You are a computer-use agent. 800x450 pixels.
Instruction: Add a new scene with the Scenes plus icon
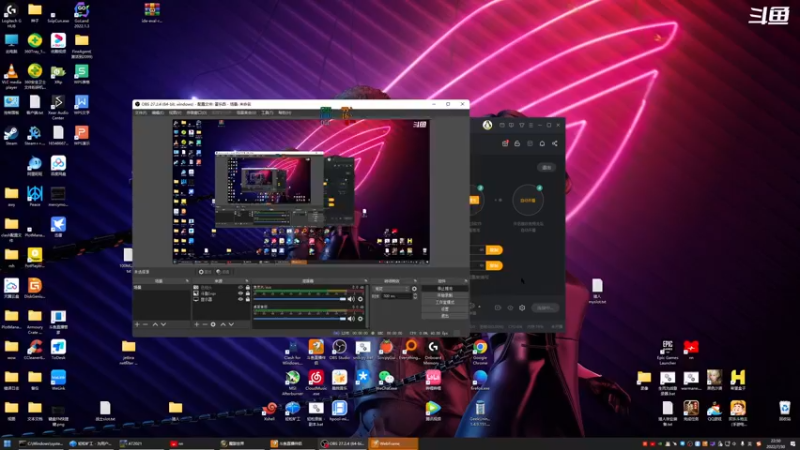point(137,324)
